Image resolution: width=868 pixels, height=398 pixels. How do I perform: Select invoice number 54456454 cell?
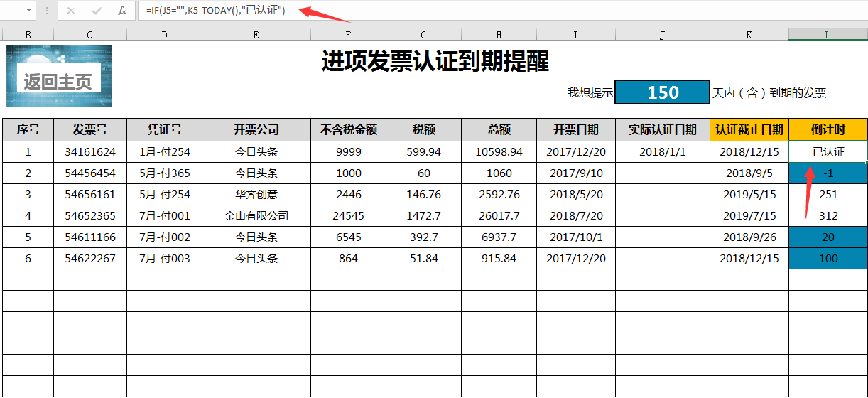[90, 173]
